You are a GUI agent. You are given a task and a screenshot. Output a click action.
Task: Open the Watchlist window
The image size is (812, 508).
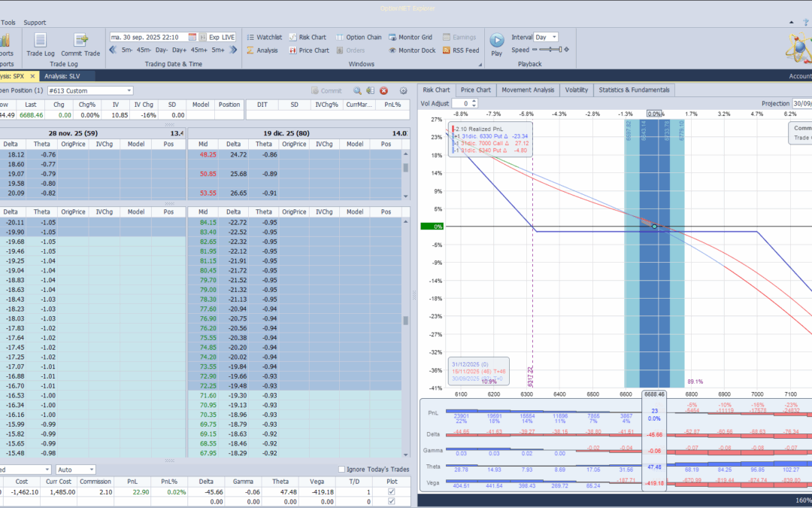pyautogui.click(x=263, y=37)
